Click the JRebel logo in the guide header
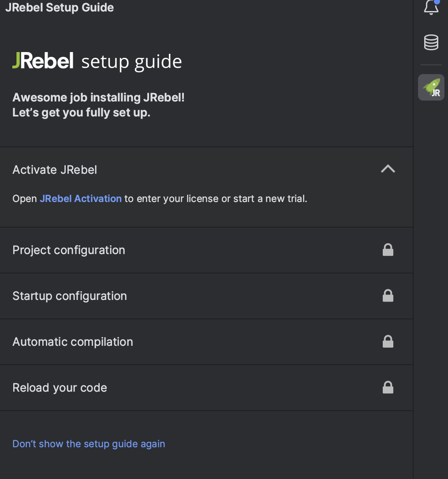 (43, 61)
